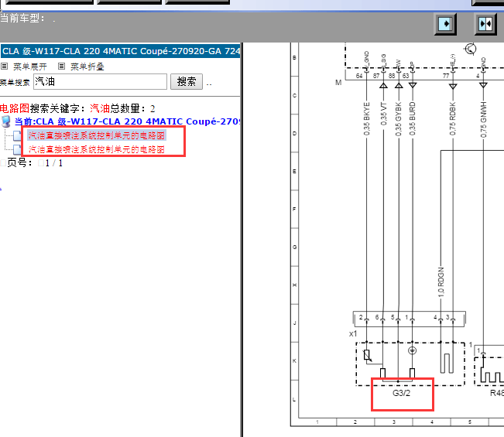Screen dimensions: 504x437
Task: Click the variable resistor symbol inside G3/2
Action: pos(368,356)
